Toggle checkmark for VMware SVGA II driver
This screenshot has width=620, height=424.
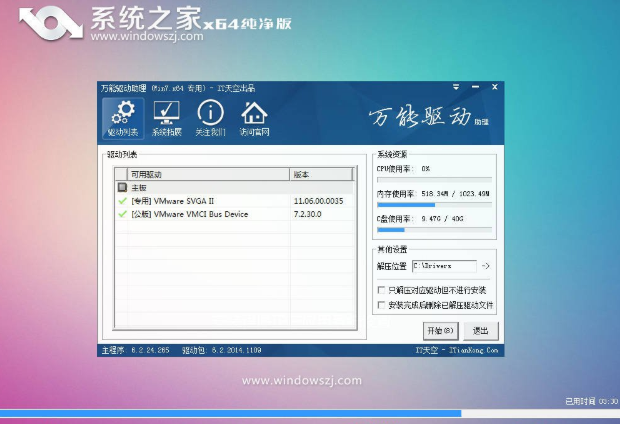pos(122,201)
